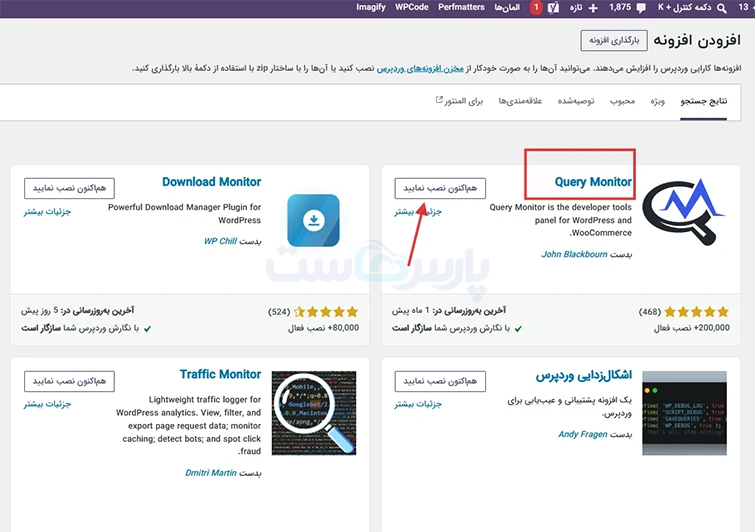Open the Download Monitor title link
The height and width of the screenshot is (532, 755).
pyautogui.click(x=211, y=182)
